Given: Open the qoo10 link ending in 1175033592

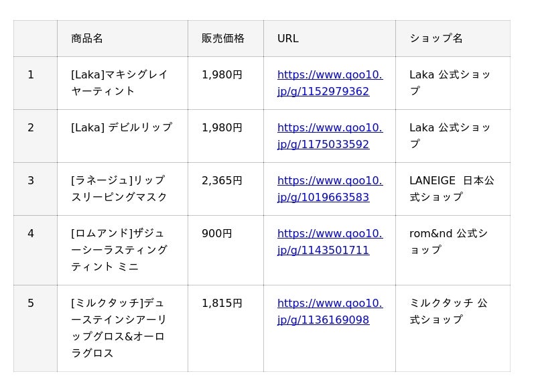Looking at the screenshot, I should (330, 136).
